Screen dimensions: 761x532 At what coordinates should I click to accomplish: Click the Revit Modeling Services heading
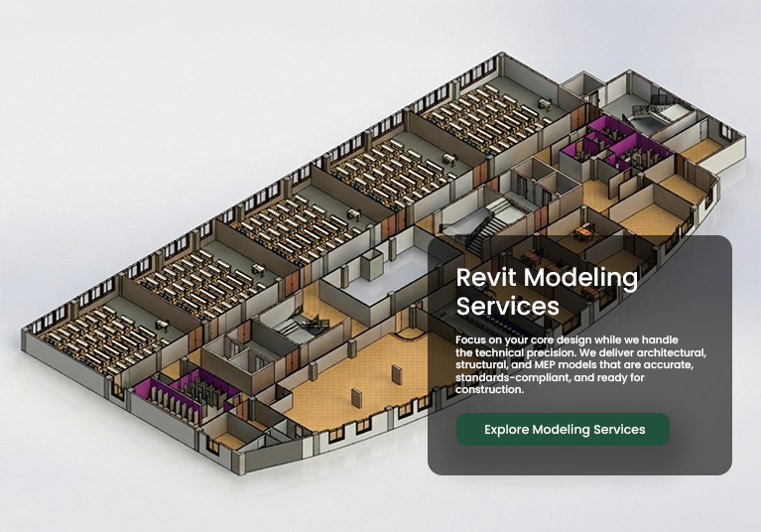pyautogui.click(x=547, y=291)
